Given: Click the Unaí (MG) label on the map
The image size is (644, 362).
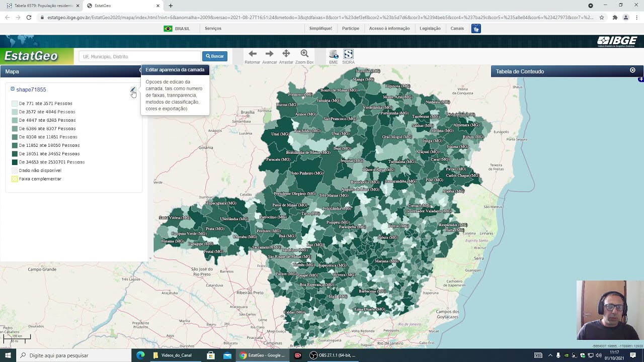Looking at the screenshot, I should (280, 134).
